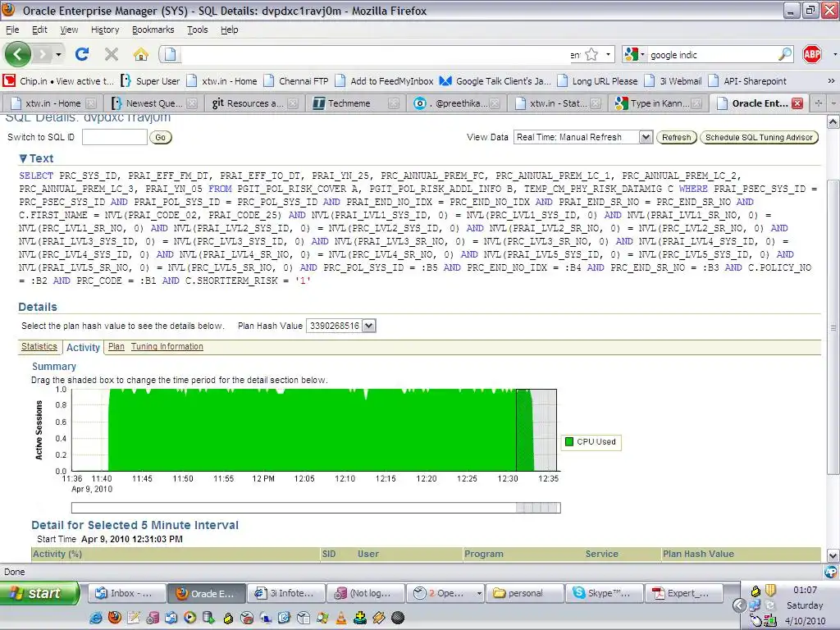Click the SID column header
Image resolution: width=840 pixels, height=630 pixels.
pos(329,554)
